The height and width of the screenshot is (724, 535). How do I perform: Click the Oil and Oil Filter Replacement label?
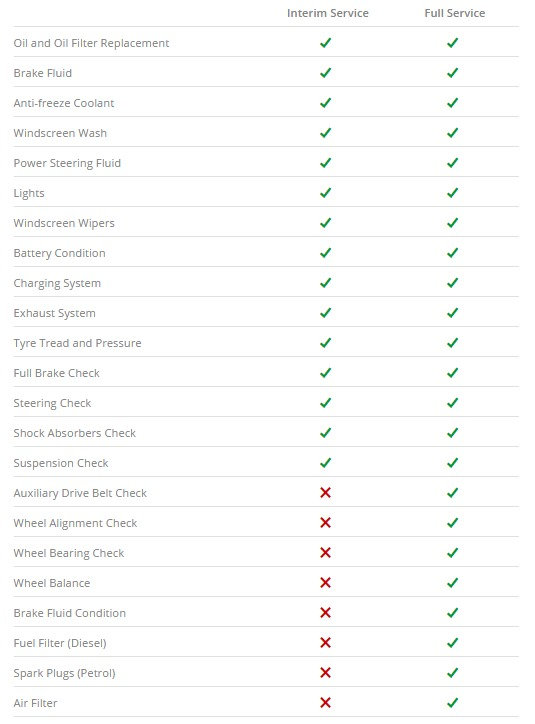[91, 43]
